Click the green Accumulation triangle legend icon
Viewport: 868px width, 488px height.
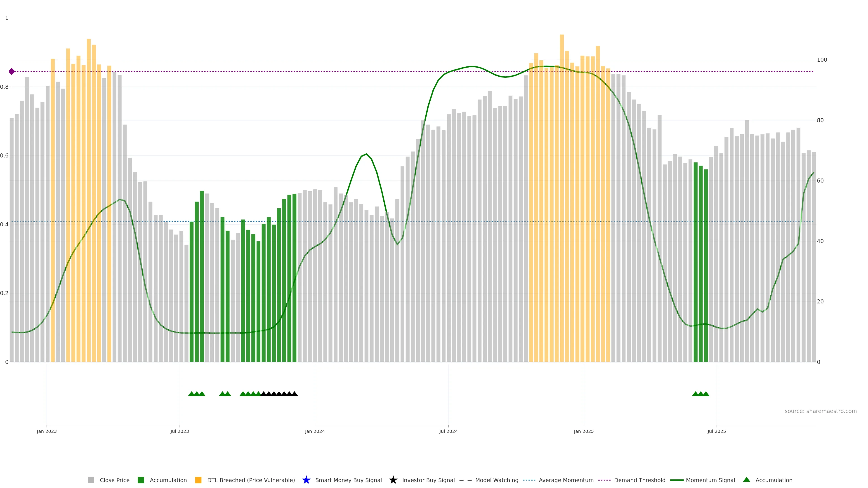pos(746,480)
